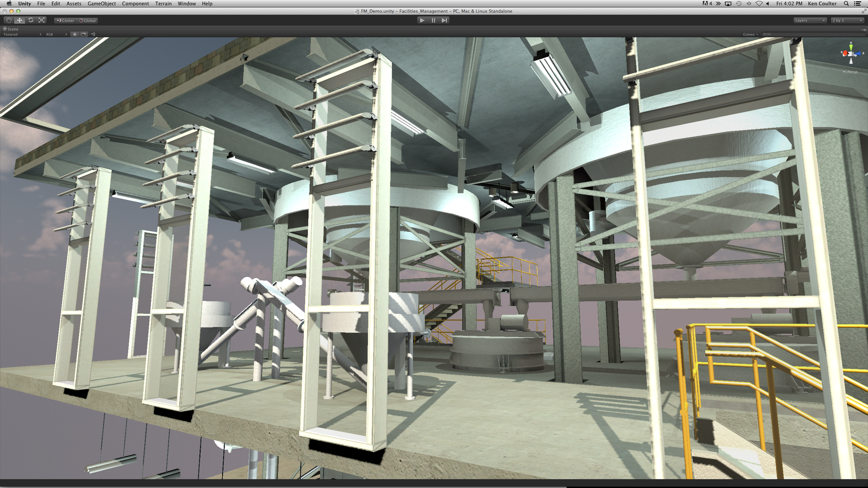Toggle the Global orientation button
The height and width of the screenshot is (488, 868).
87,20
